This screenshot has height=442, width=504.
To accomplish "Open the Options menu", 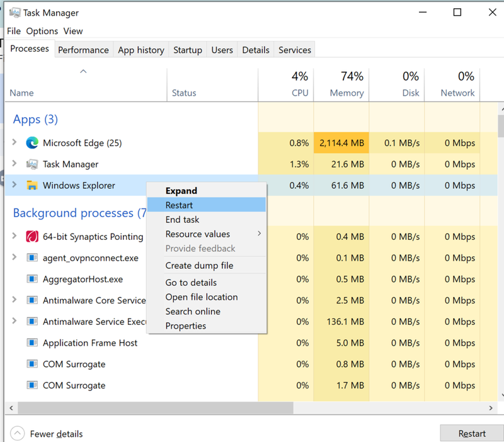I will pos(42,31).
